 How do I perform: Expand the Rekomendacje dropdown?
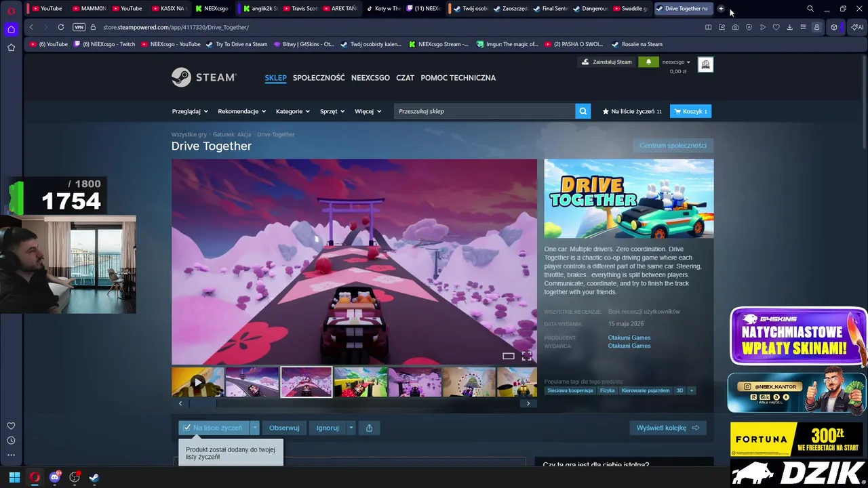241,111
